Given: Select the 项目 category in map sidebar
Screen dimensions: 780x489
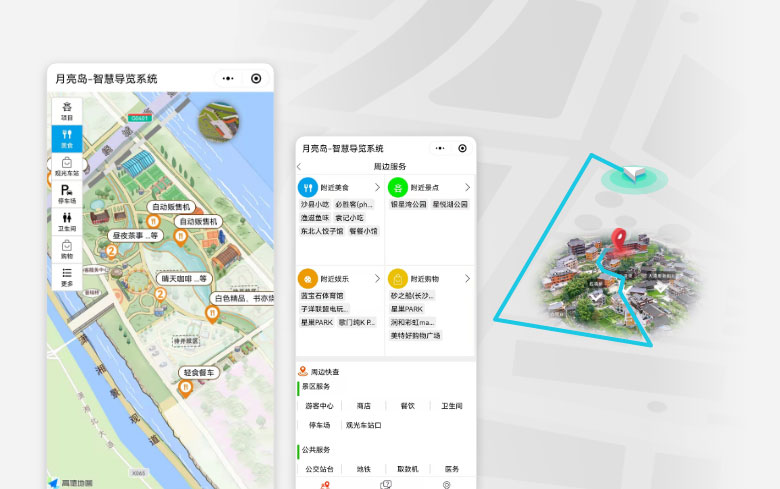Looking at the screenshot, I should [67, 110].
